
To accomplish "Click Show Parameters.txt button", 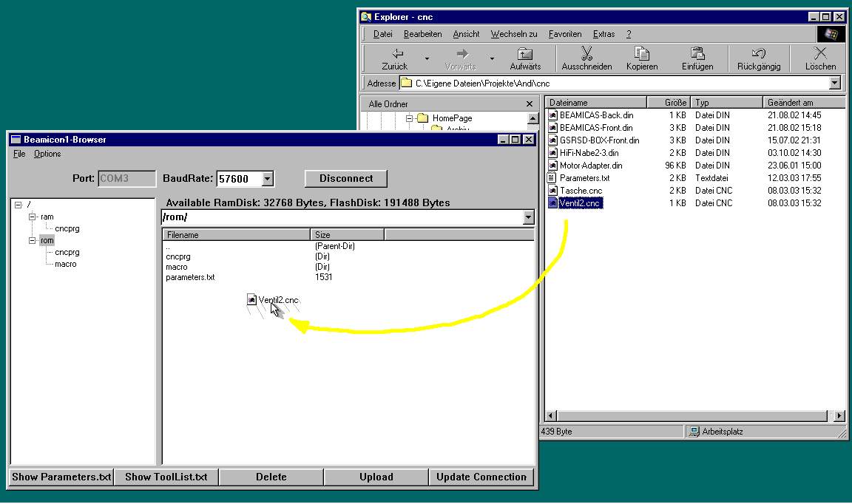I will point(61,477).
